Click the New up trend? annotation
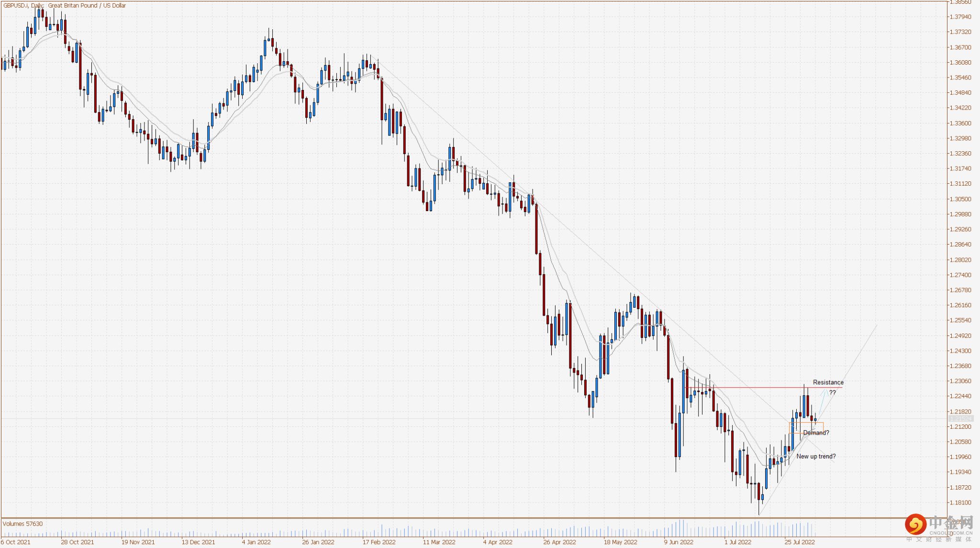This screenshot has width=980, height=548. click(x=816, y=456)
